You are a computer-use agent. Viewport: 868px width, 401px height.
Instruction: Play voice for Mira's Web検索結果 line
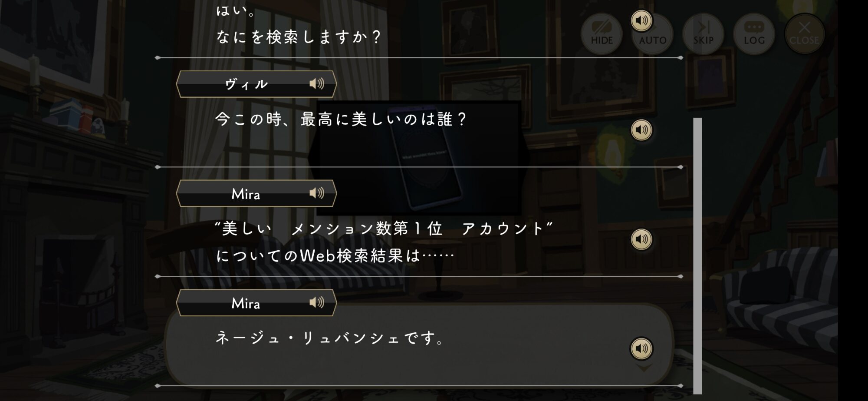coord(641,239)
